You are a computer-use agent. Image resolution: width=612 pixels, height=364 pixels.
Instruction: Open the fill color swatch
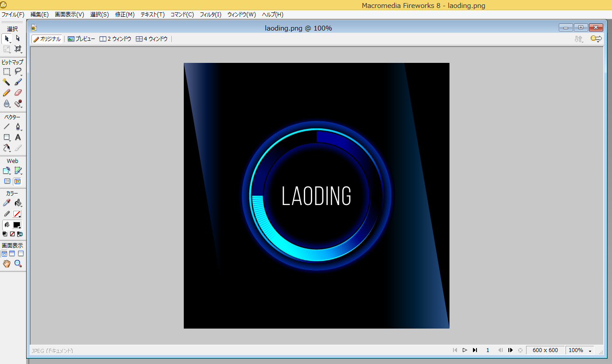click(17, 225)
